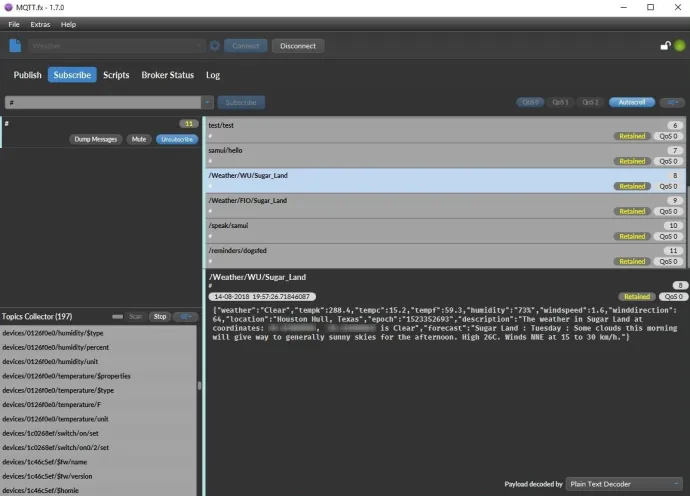Screen dimensions: 690x496
Task: Click the Unsubscribe button
Action: coord(177,140)
